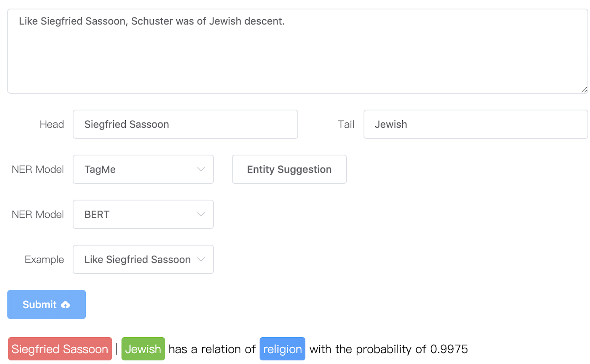Screen dimensions: 590x364
Task: Click the chevron arrow in TagMe dropdown
Action: tap(201, 169)
